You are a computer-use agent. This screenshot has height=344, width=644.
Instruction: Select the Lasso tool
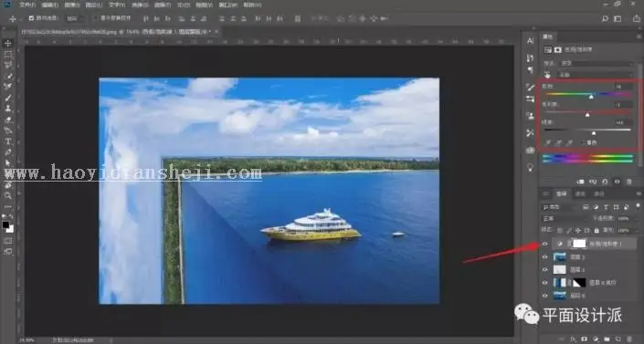coord(8,65)
